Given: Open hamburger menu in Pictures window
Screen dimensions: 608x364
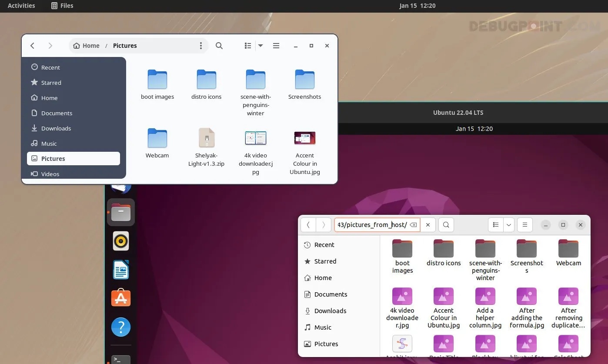Looking at the screenshot, I should [x=276, y=46].
